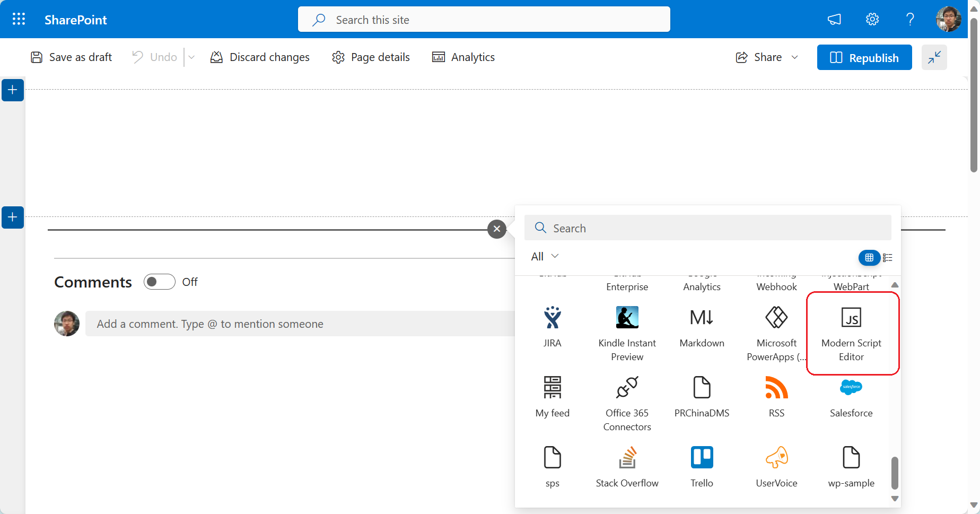Switch web part picker to grid view
This screenshot has height=514, width=980.
[869, 257]
